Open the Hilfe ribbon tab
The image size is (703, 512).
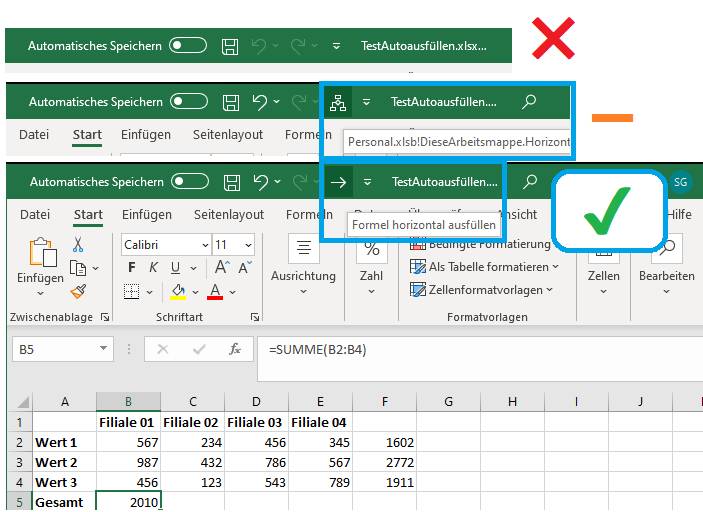[x=679, y=215]
